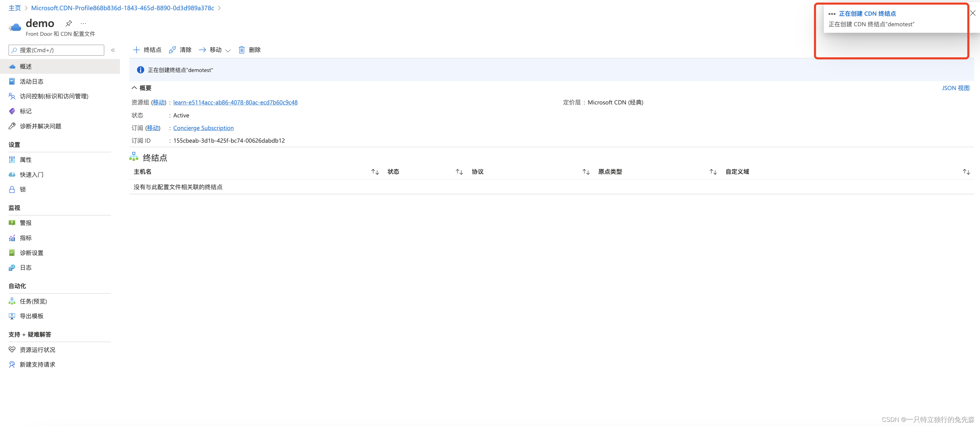This screenshot has height=426, width=980.
Task: Click the plus 终结点 add endpoint button
Action: [147, 50]
